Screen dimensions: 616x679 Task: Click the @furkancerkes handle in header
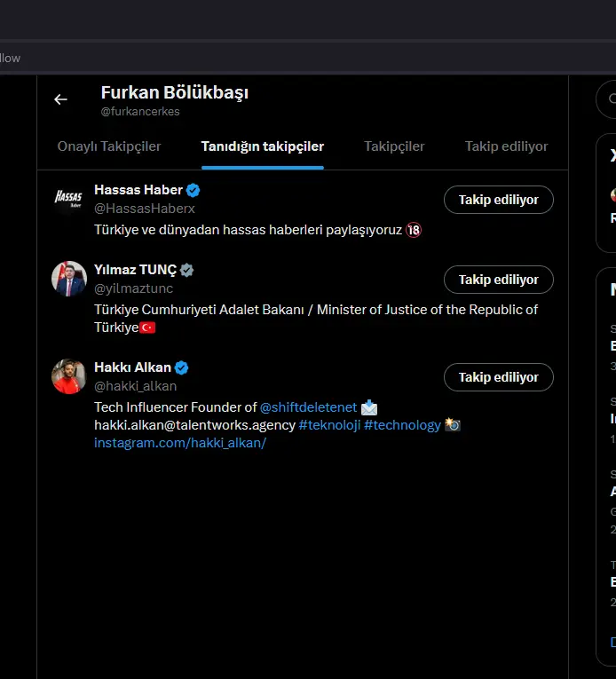pyautogui.click(x=140, y=111)
